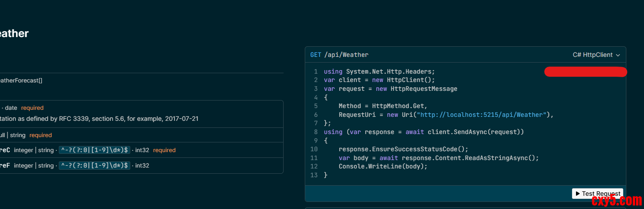Click the WeatherForecast[] response type text
This screenshot has width=644, height=209.
[21, 81]
